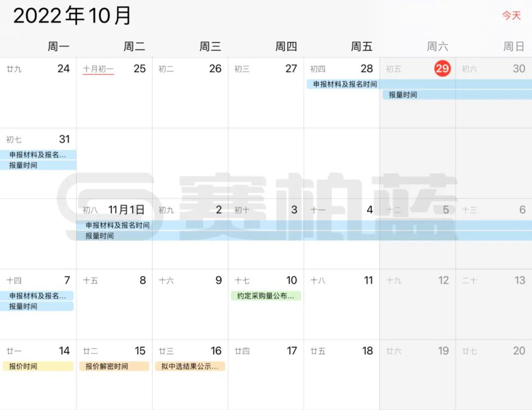Select date 27 labeled 初三
The image size is (532, 410).
click(291, 68)
